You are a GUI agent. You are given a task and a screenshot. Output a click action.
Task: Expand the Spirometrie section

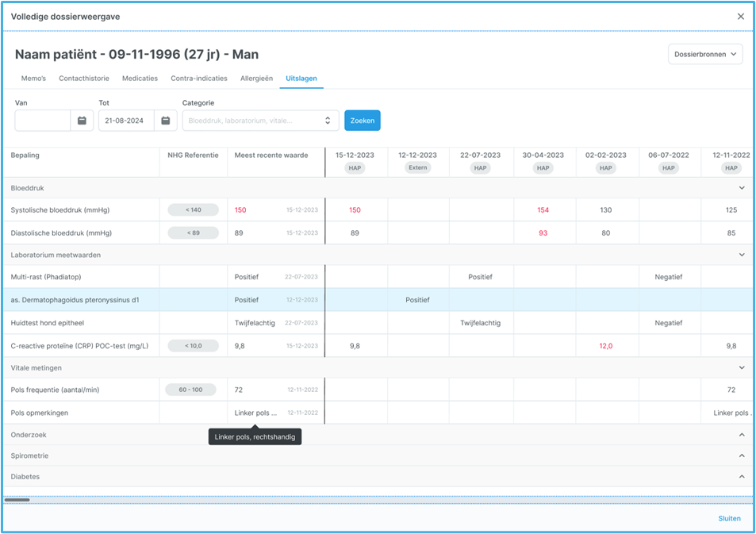tap(742, 455)
